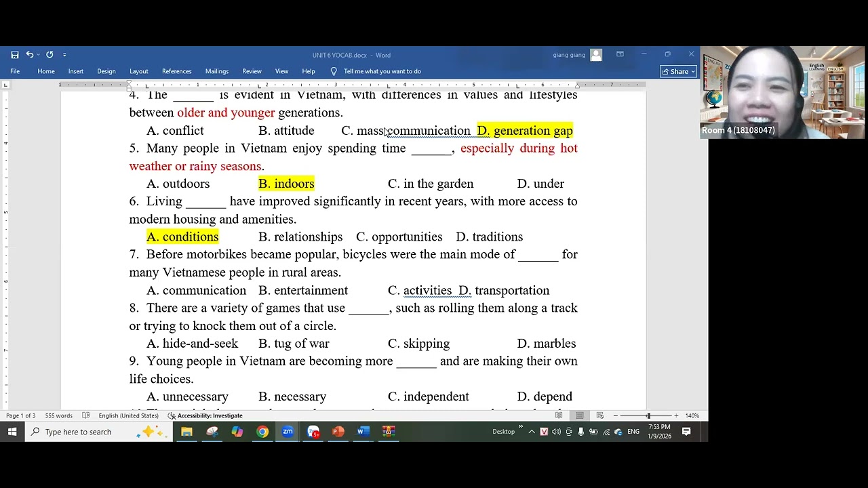The image size is (868, 488).
Task: Show hidden system tray icons
Action: click(532, 432)
